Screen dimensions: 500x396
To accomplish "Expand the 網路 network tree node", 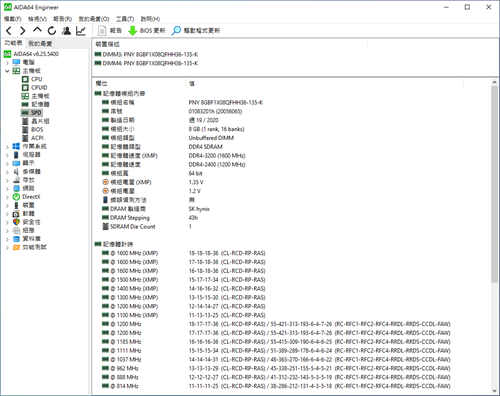I will 8,188.
